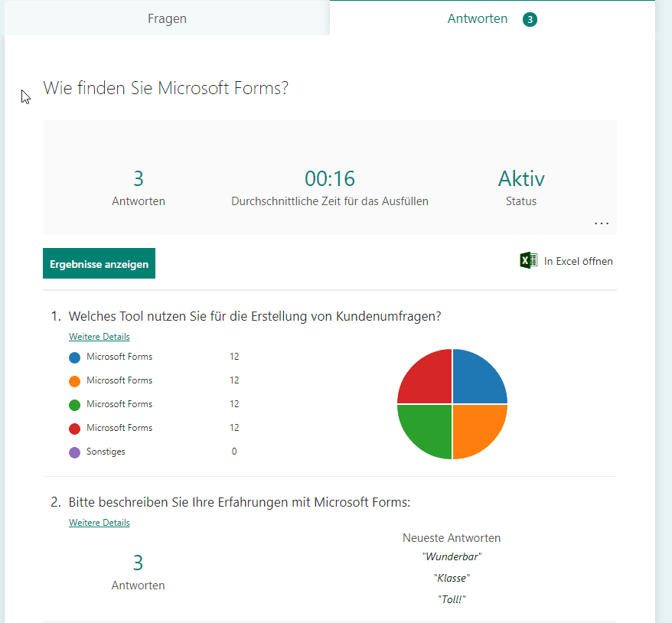Click the Neueste Antworten heading
The width and height of the screenshot is (672, 623).
pyautogui.click(x=452, y=538)
